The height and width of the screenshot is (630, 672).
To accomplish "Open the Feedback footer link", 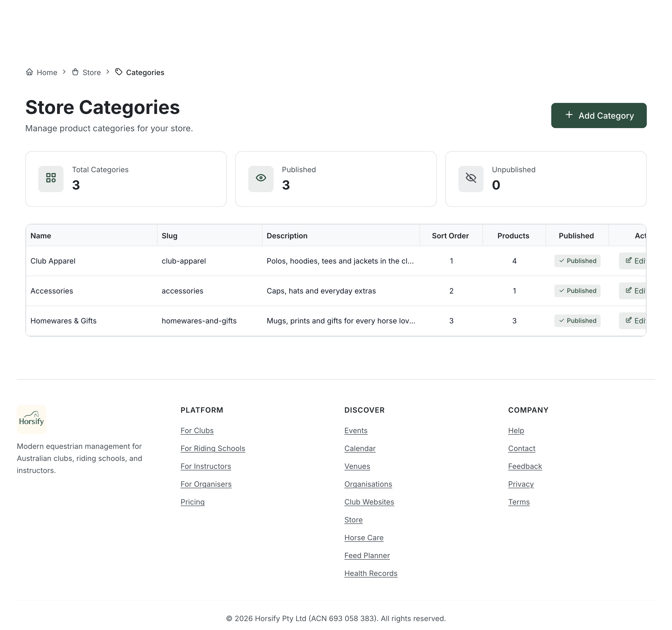I will (x=525, y=466).
